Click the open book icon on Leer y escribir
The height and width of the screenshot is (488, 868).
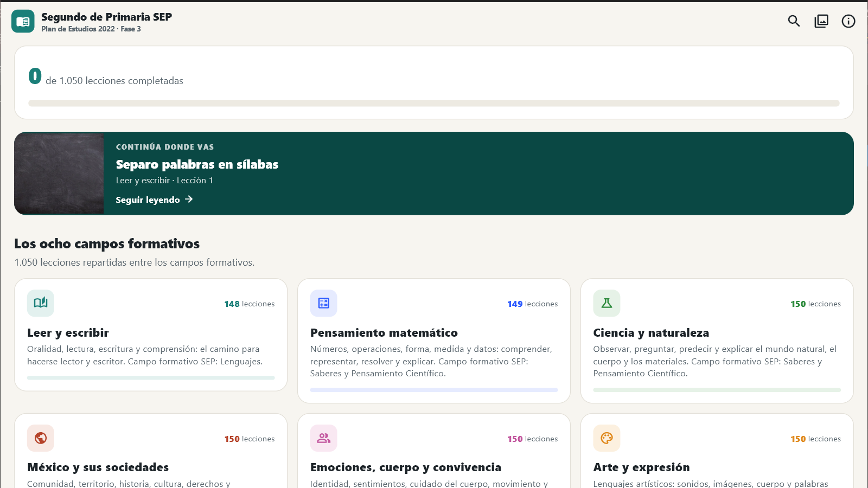coord(41,303)
